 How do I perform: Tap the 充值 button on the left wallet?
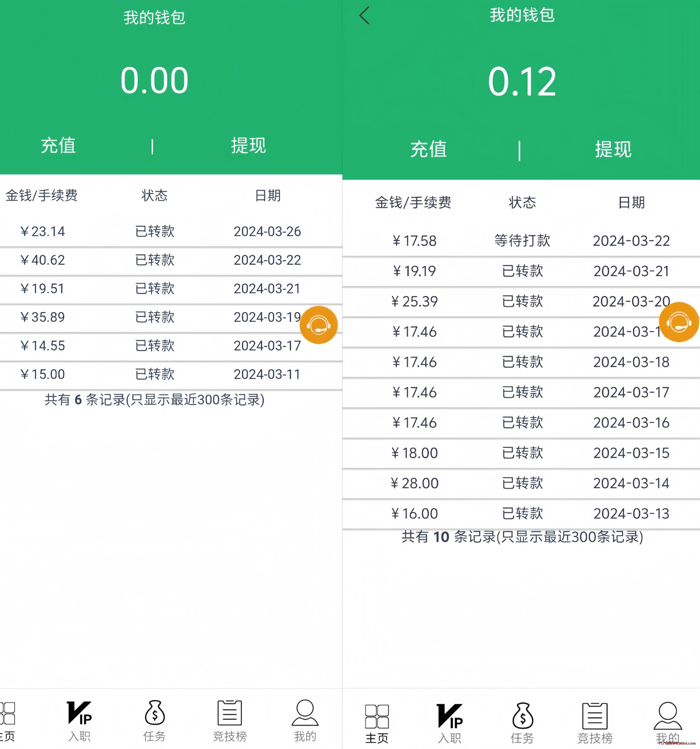(59, 147)
